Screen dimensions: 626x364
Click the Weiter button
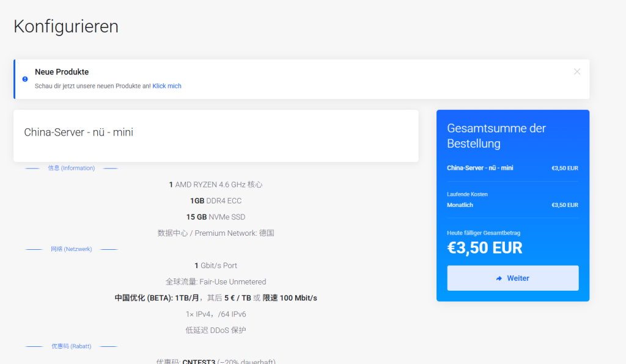tap(513, 278)
